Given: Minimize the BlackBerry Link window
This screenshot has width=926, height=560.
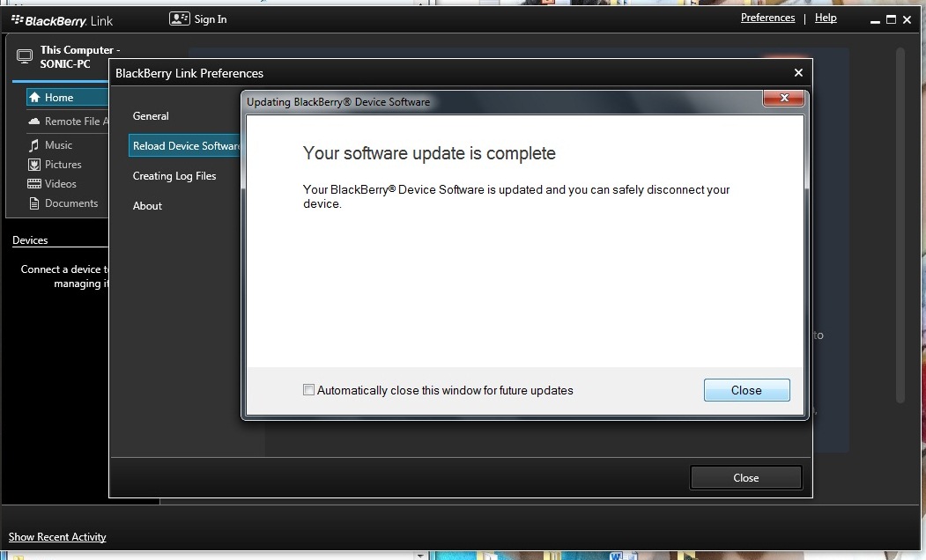Looking at the screenshot, I should (x=875, y=20).
